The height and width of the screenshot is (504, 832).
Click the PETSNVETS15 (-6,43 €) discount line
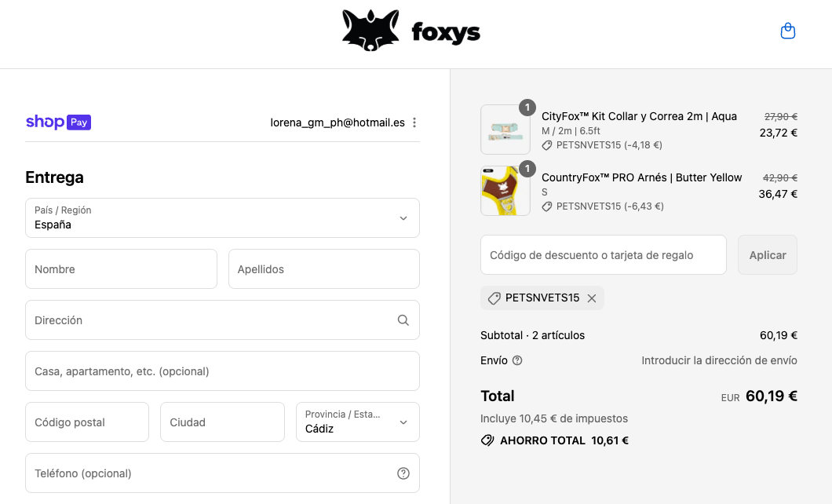pyautogui.click(x=610, y=206)
